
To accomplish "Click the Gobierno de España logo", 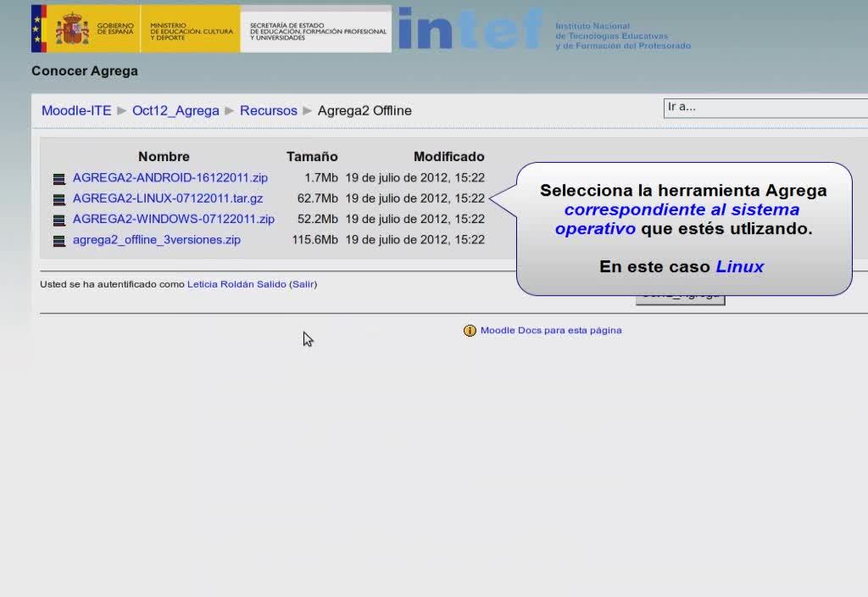I will coord(86,29).
